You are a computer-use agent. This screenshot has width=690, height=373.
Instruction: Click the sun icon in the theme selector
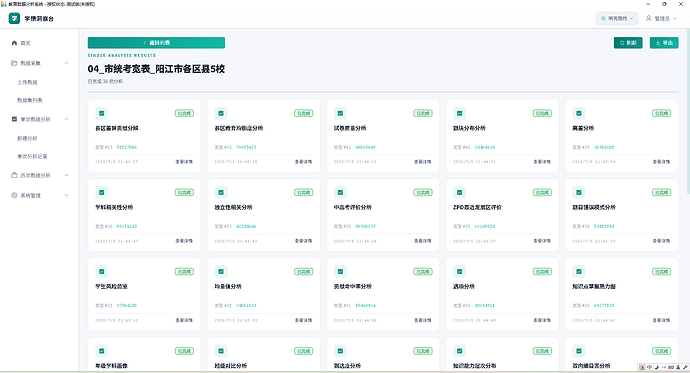pos(603,18)
